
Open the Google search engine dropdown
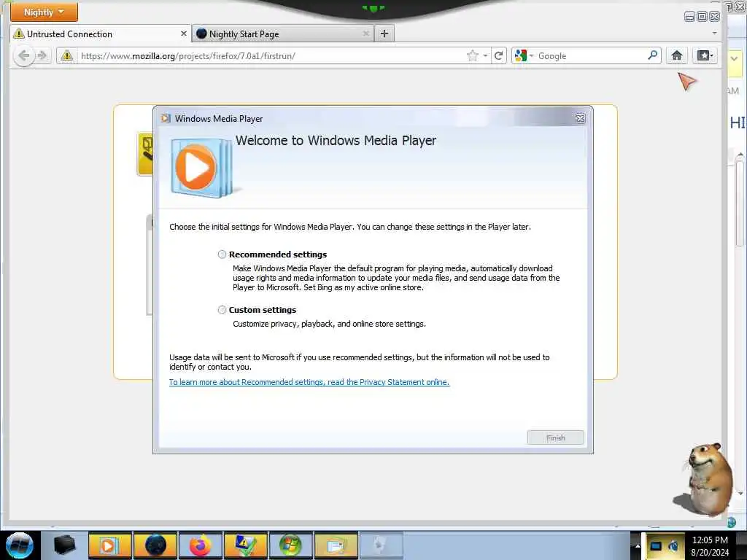point(524,55)
